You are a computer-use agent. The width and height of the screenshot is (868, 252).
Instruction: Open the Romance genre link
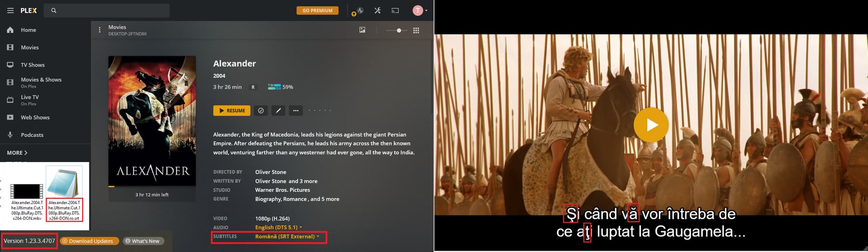(295, 199)
